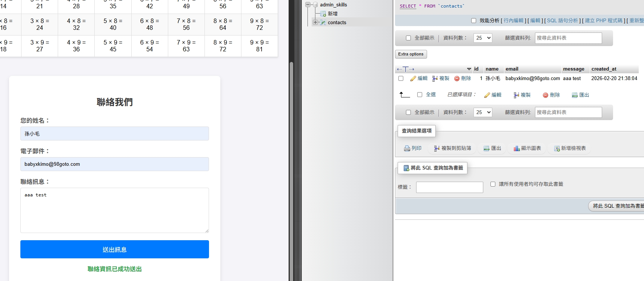Submit the form with 送出訊息 button
The image size is (644, 281).
[x=115, y=249]
